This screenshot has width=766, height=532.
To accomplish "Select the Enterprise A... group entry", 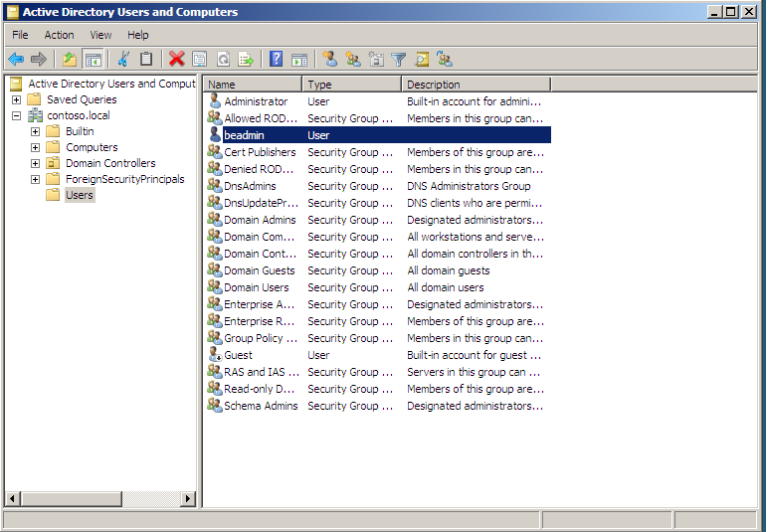I will click(260, 304).
